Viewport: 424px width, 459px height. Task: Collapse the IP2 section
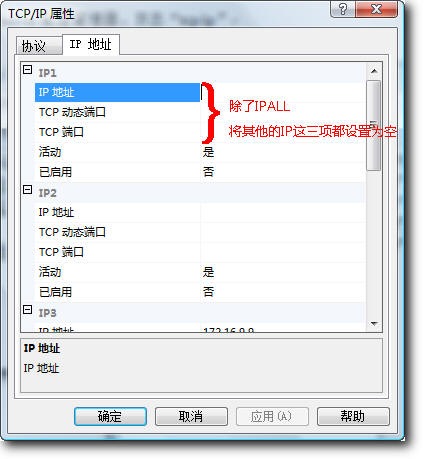[28, 190]
